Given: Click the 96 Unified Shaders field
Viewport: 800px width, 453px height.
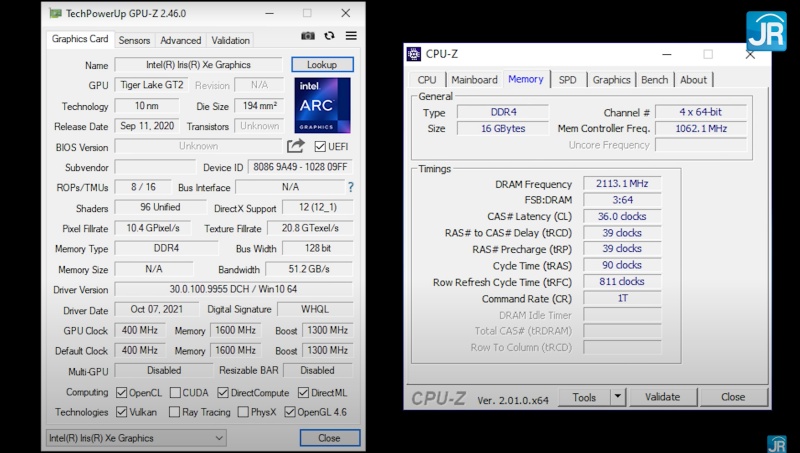Looking at the screenshot, I should point(160,207).
